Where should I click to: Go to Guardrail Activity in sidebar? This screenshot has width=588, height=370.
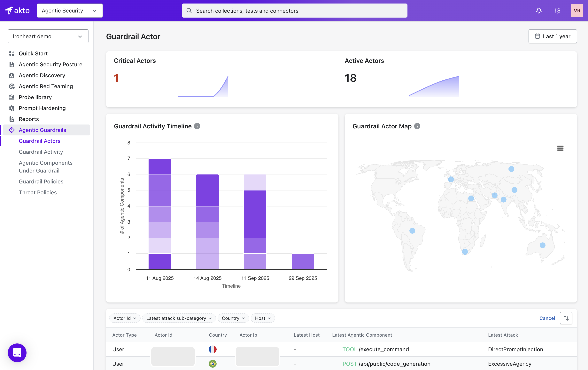coord(41,152)
